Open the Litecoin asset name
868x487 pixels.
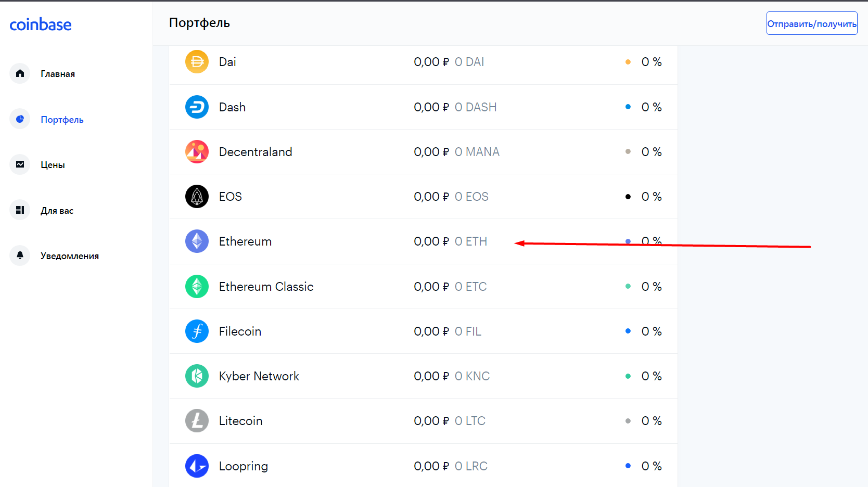(x=240, y=421)
